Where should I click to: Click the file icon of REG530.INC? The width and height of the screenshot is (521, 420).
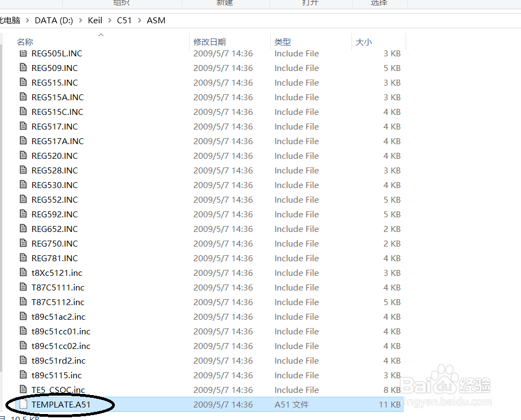(x=23, y=185)
